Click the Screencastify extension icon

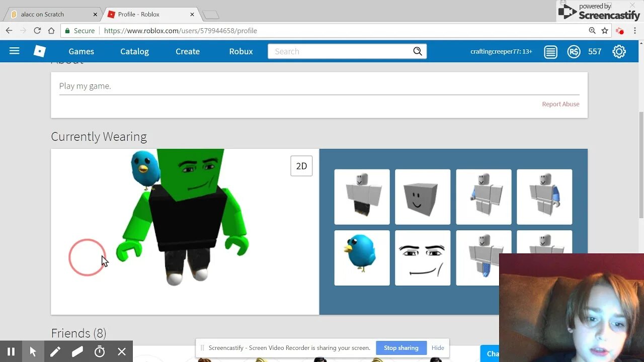[619, 31]
